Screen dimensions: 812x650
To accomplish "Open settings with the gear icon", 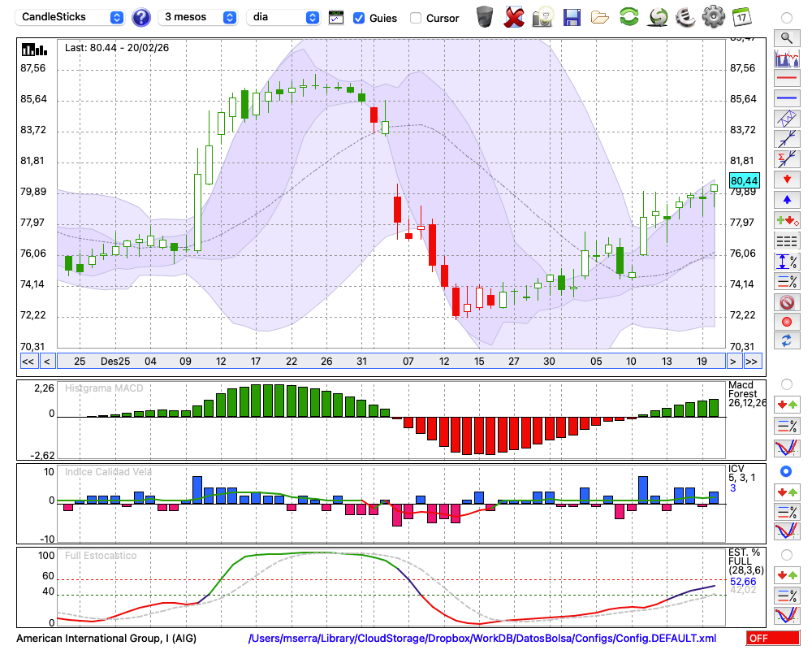I will pos(713,17).
